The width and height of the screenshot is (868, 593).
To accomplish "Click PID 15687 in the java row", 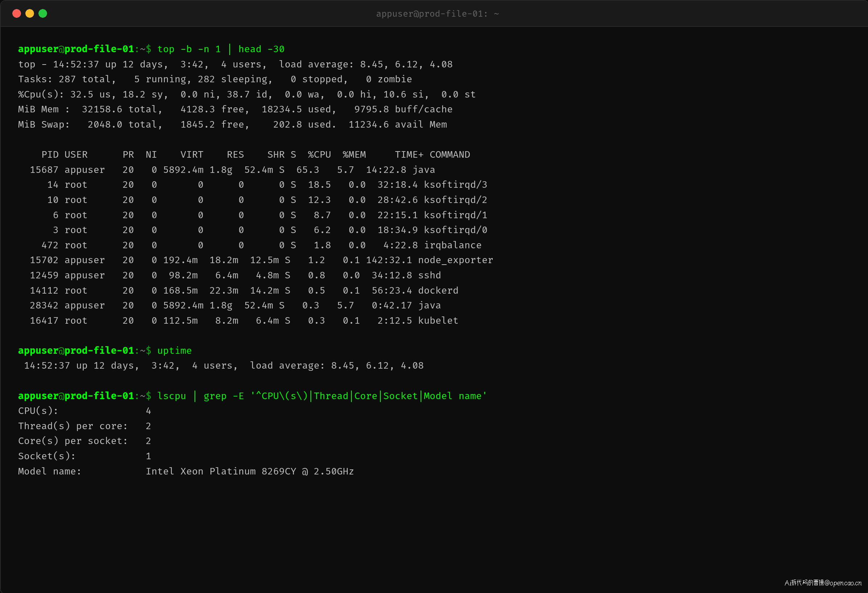I will tap(44, 170).
